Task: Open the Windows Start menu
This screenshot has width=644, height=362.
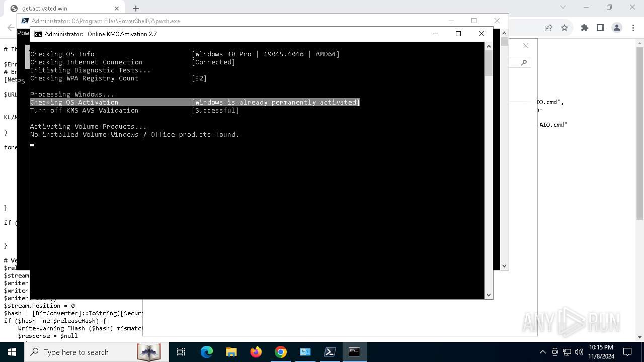Action: 12,352
